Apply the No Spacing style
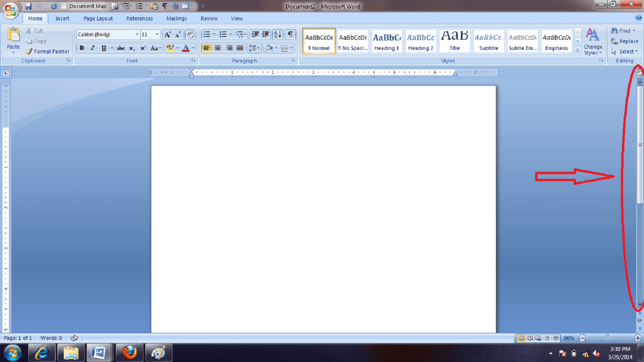Image resolution: width=644 pixels, height=362 pixels. (x=353, y=41)
